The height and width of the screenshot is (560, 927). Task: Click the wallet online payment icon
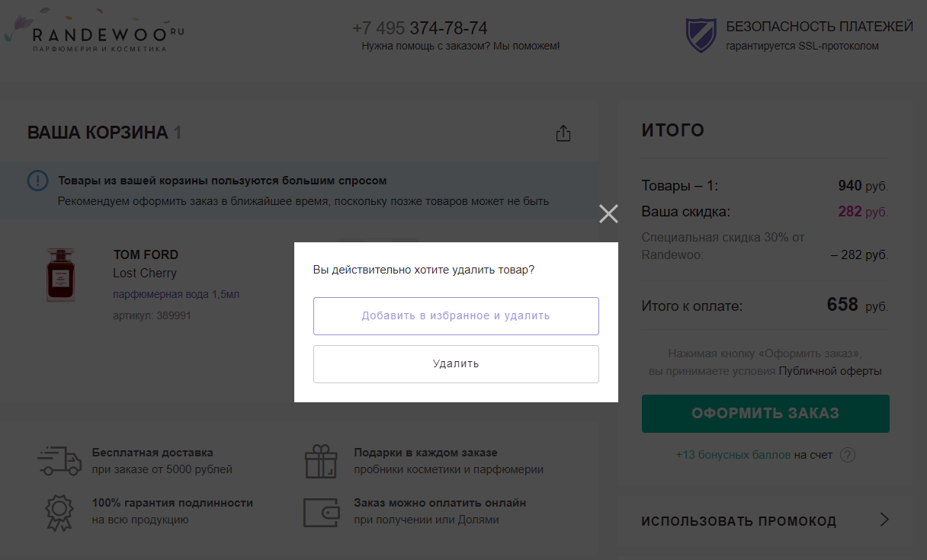321,513
